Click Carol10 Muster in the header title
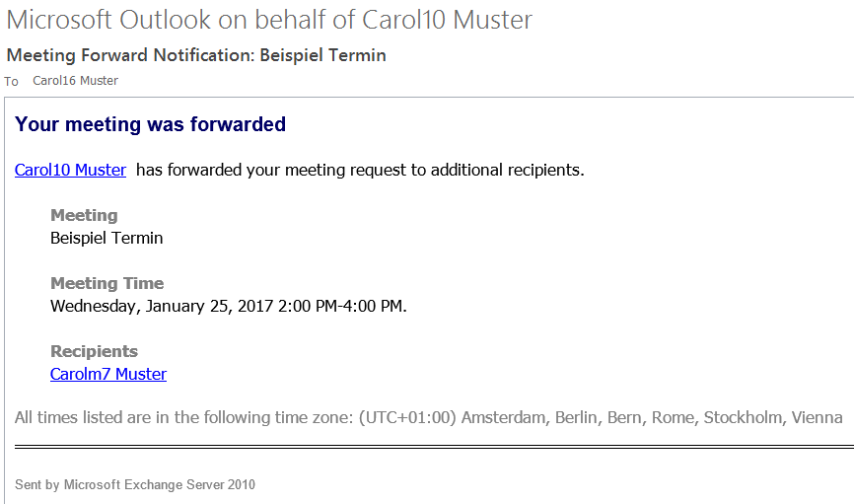Screen dimensions: 854x504 pos(447,20)
